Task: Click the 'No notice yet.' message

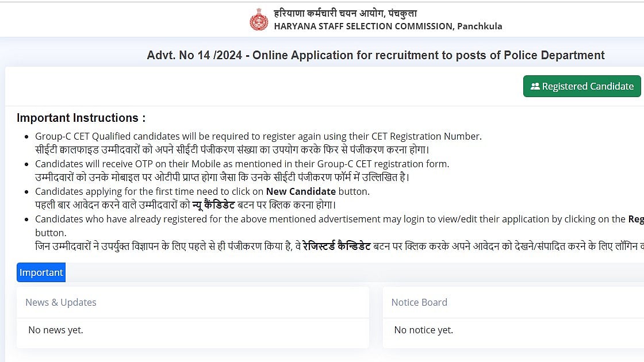Action: coord(423,330)
